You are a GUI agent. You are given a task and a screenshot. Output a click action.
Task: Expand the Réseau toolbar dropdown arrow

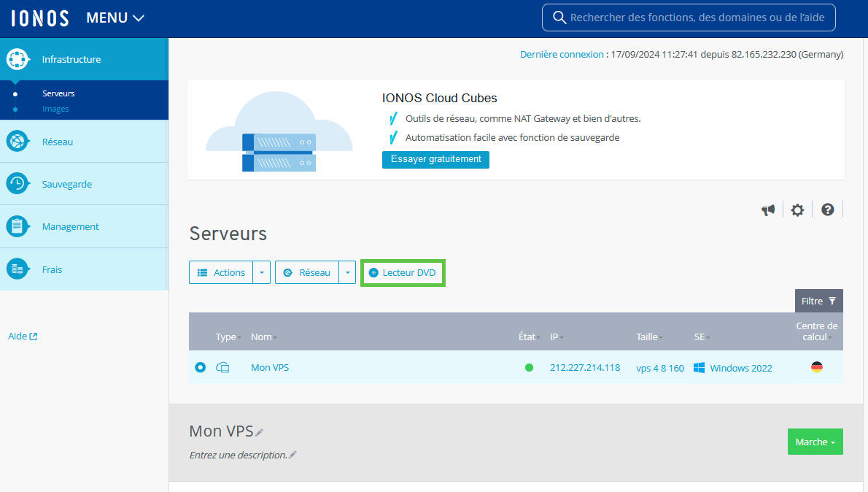[x=348, y=272]
